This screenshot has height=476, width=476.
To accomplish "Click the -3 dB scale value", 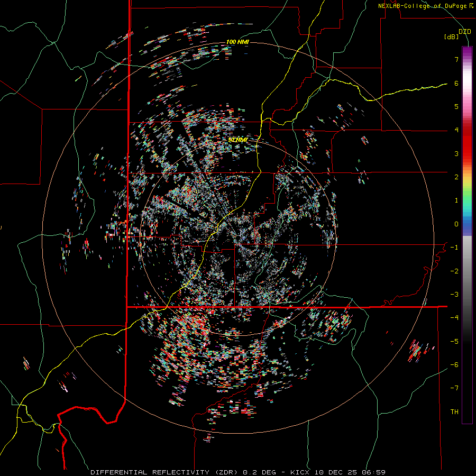I will [x=454, y=295].
